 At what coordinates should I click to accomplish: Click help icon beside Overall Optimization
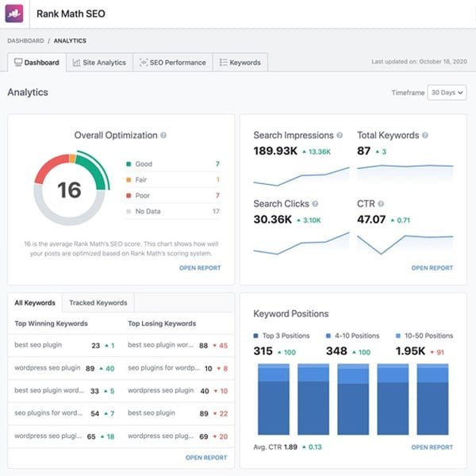click(x=164, y=136)
